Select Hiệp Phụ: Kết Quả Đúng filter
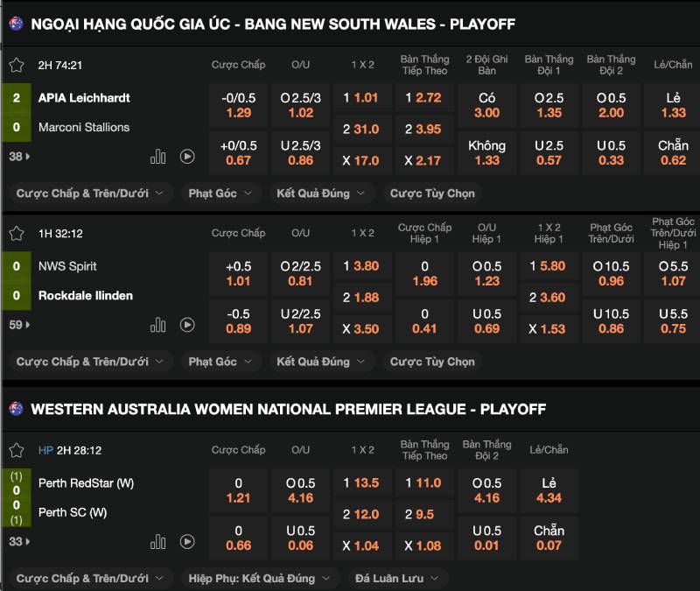700x591 pixels. (261, 579)
